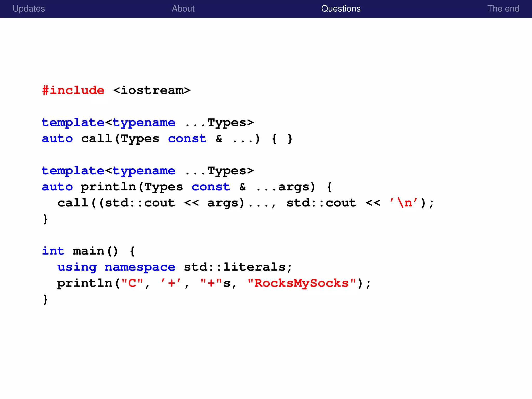Click the int keyword before main
Viewport: 532px width, 399px height.
click(x=53, y=251)
